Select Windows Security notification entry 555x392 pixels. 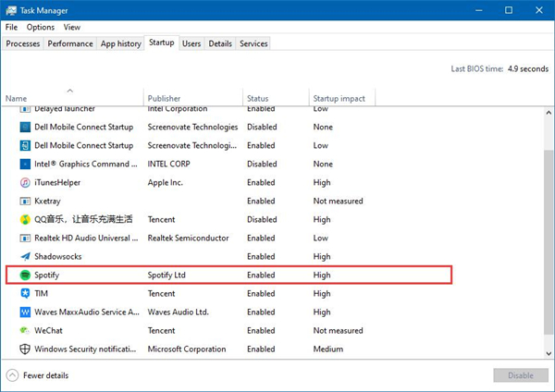[85, 349]
